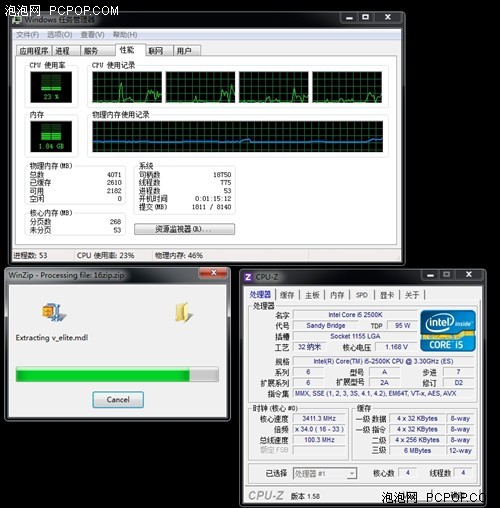Click the uptime value 0:01:15:12
Viewport: 500px width, 508px height.
pyautogui.click(x=213, y=199)
